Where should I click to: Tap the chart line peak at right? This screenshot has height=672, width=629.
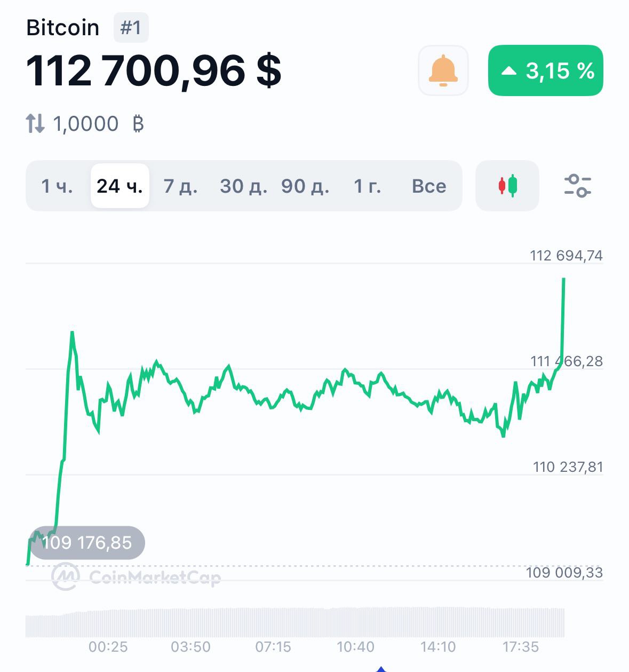coord(563,279)
